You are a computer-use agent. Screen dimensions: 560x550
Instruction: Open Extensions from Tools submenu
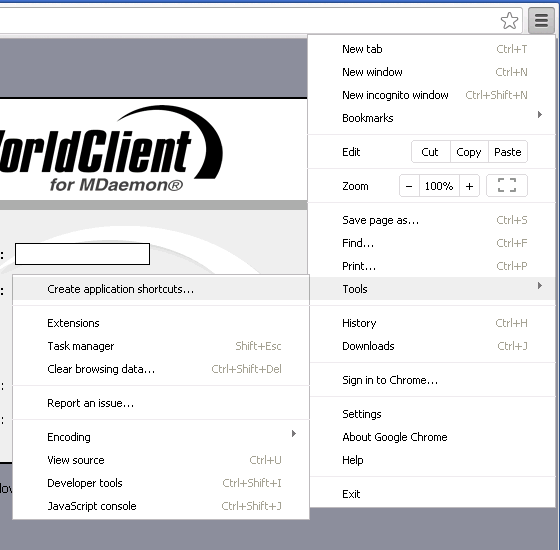coord(161,323)
